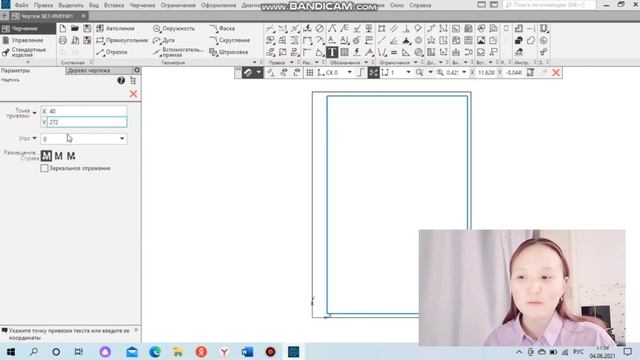Click the insert picture icon in ribbon
This screenshot has height=360, width=640.
pos(481,40)
